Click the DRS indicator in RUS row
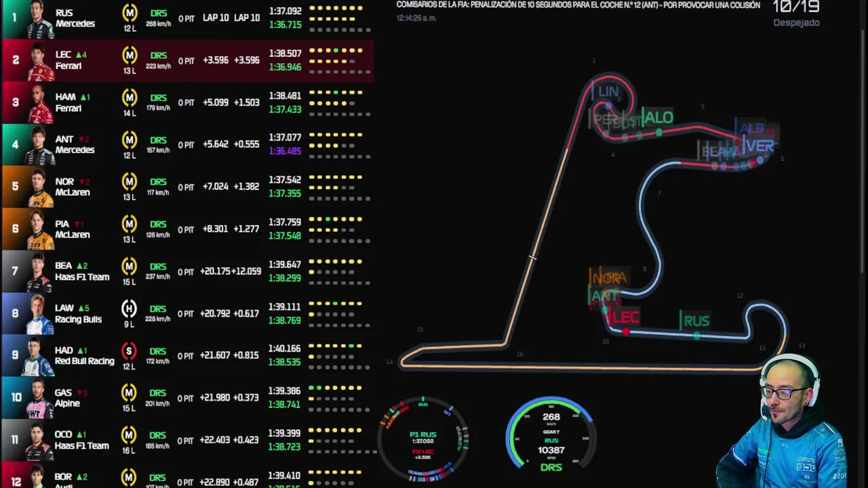The image size is (868, 488). coord(158,14)
